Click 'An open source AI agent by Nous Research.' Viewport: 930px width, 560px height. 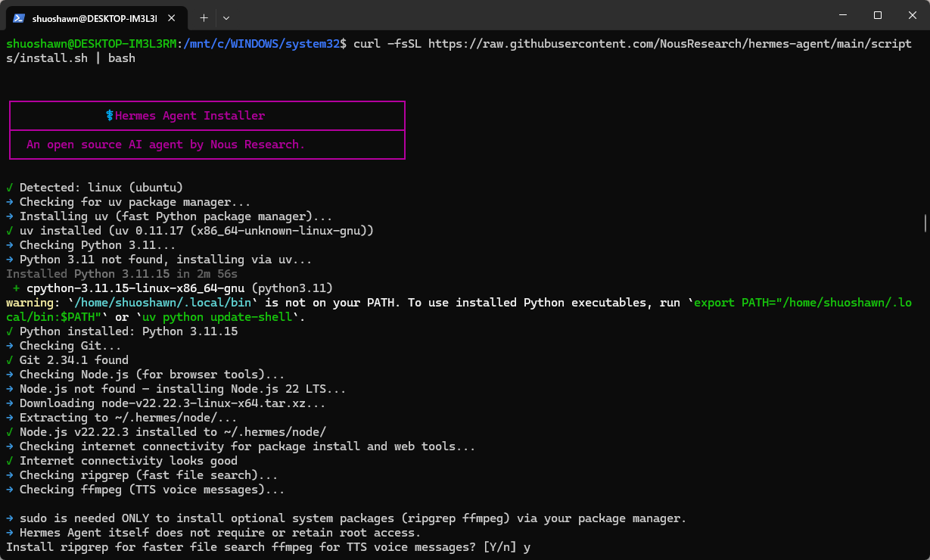point(166,145)
